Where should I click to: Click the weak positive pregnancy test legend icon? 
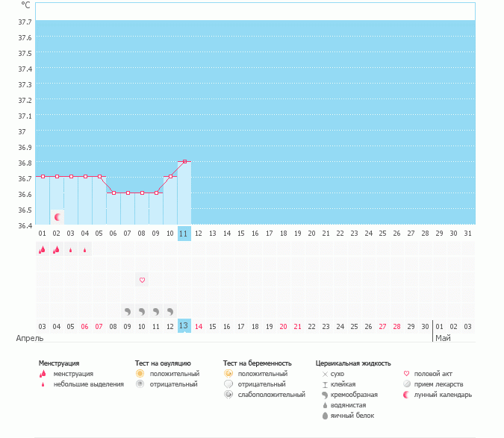click(x=228, y=394)
